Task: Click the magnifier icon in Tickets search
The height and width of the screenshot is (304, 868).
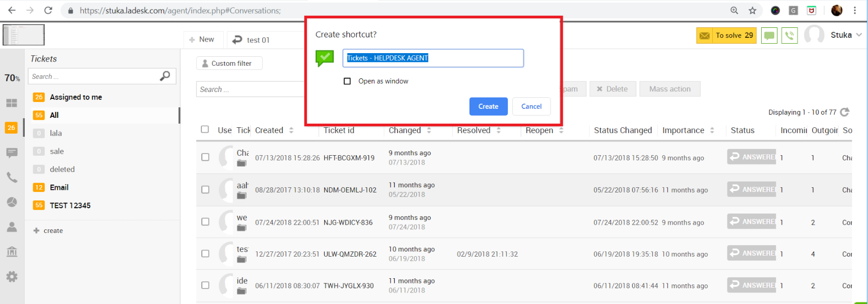Action: pyautogui.click(x=165, y=76)
